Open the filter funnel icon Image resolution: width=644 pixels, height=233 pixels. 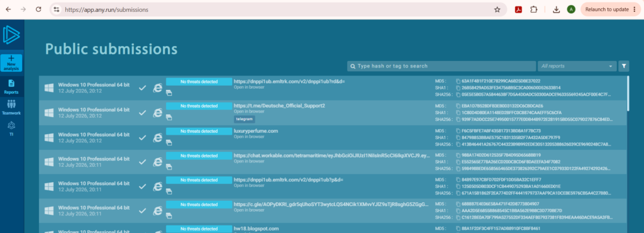click(624, 66)
